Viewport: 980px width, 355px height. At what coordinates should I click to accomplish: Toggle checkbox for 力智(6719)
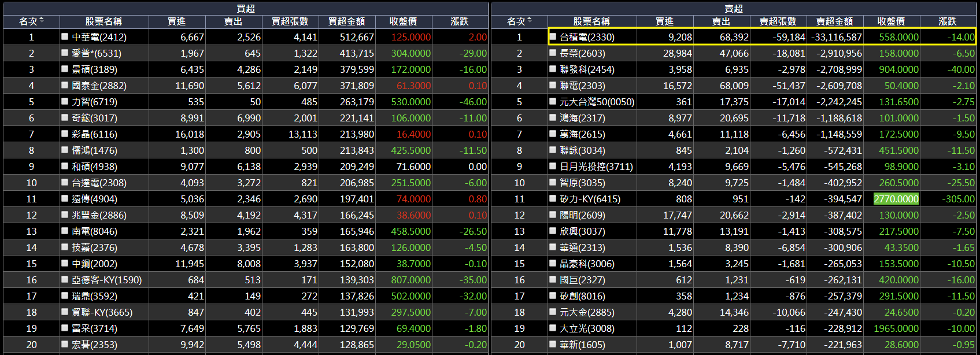pyautogui.click(x=65, y=101)
